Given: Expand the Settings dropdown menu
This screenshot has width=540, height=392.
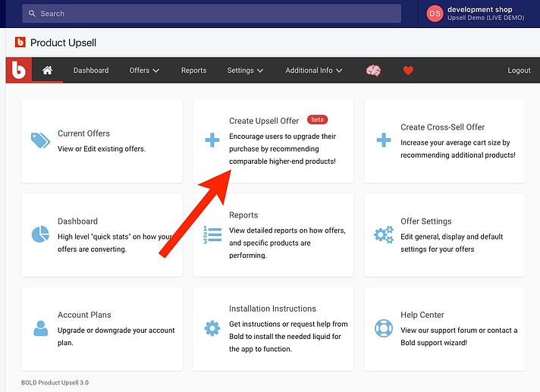Looking at the screenshot, I should tap(245, 71).
